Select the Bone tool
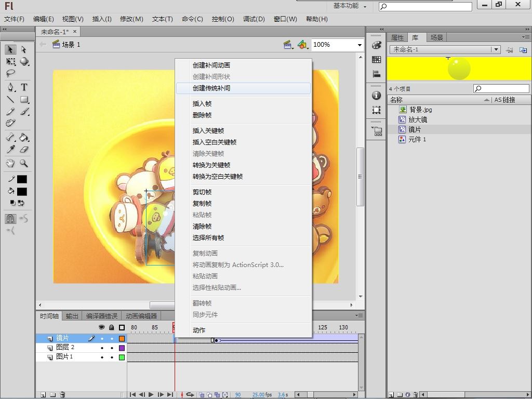532x399 pixels. 10,137
